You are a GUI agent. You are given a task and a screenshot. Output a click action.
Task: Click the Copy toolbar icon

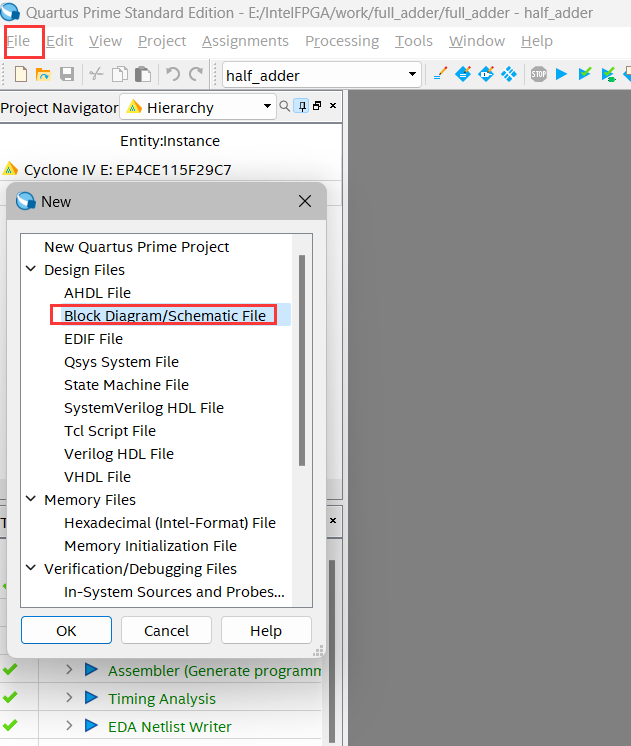click(119, 75)
